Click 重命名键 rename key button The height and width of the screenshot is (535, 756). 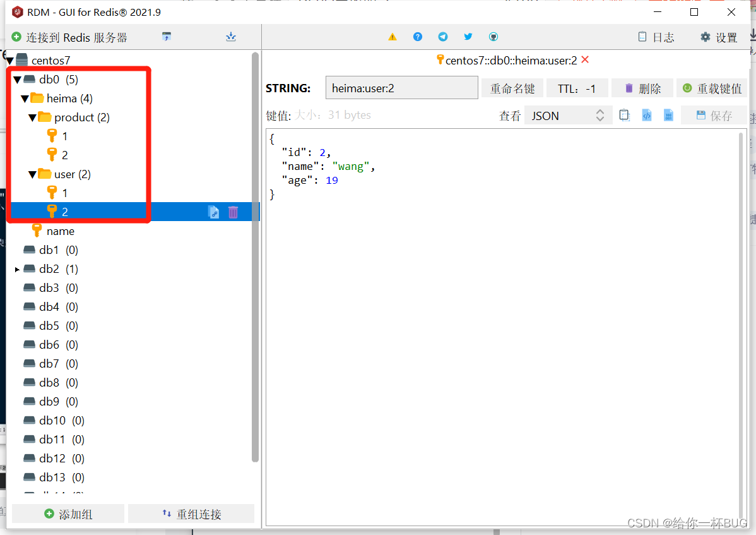pyautogui.click(x=512, y=88)
